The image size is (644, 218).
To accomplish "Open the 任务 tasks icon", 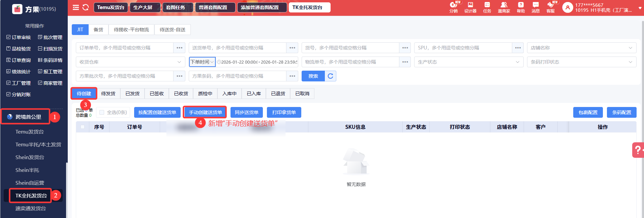I will coord(487,7).
